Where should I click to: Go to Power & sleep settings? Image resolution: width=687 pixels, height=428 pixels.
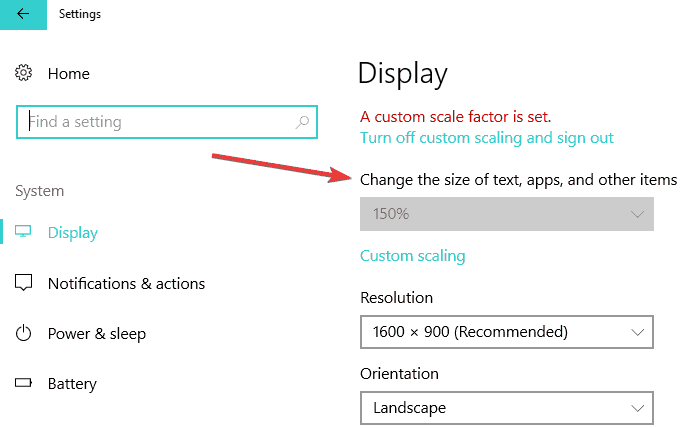pos(96,334)
